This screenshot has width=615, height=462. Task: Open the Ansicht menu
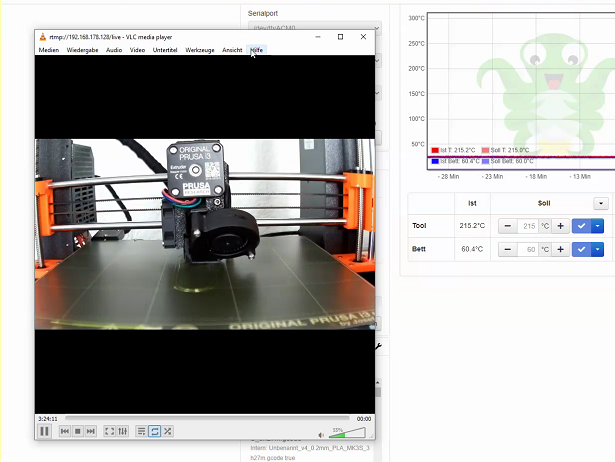(232, 50)
